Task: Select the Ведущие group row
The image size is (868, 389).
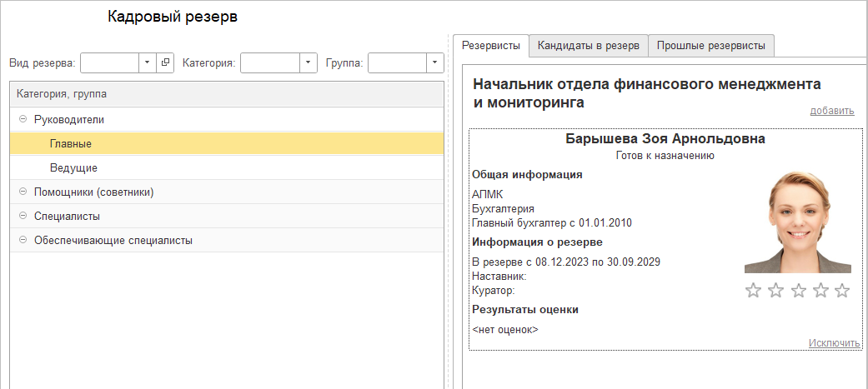Action: 73,168
